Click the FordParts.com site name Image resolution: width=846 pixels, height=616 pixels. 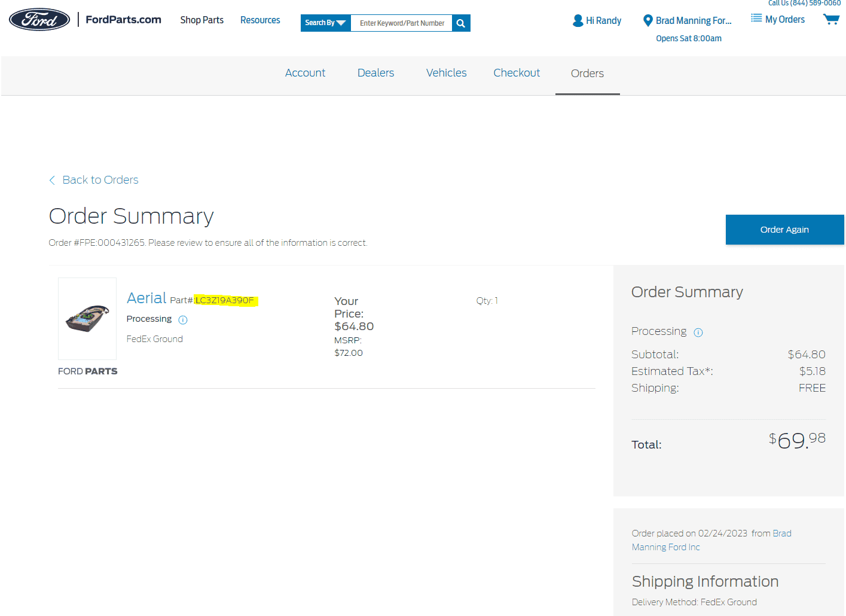click(x=123, y=20)
